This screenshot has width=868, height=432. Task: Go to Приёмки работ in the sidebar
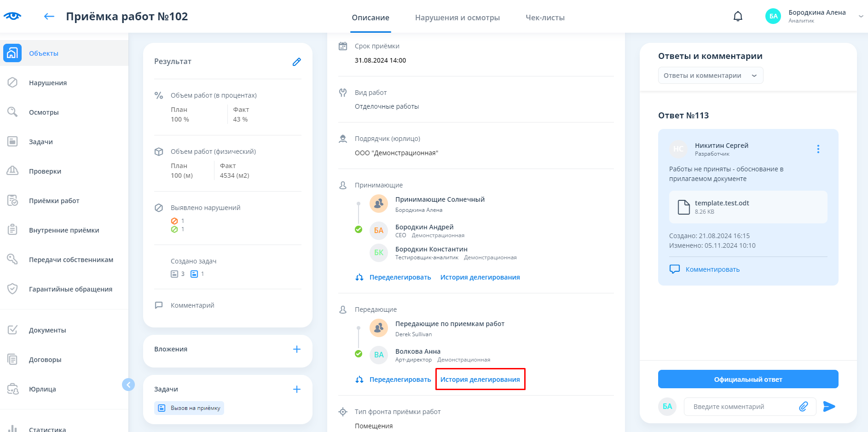click(54, 201)
